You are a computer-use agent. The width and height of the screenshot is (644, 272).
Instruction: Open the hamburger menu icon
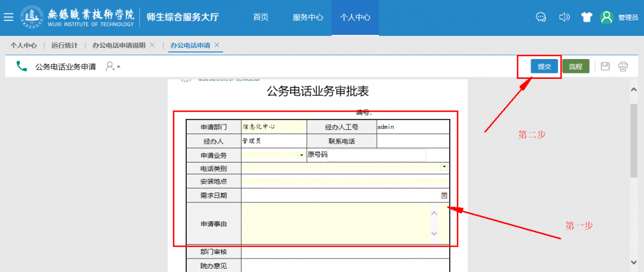(8, 17)
